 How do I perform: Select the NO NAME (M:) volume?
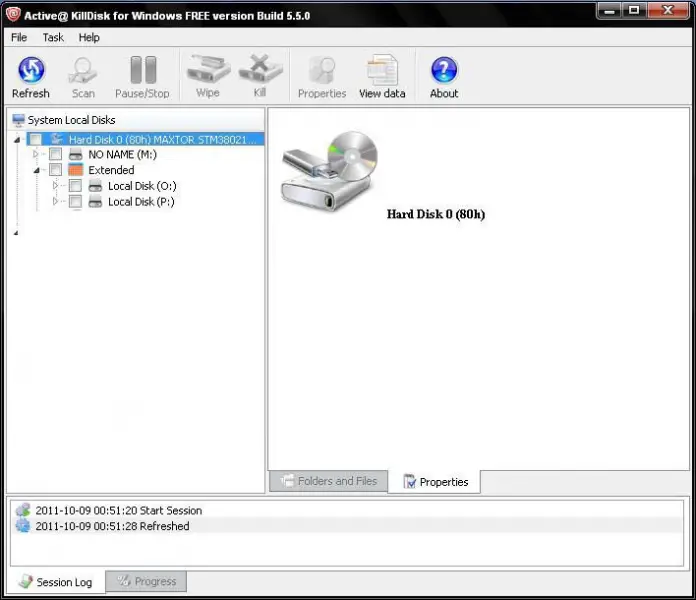(x=123, y=154)
